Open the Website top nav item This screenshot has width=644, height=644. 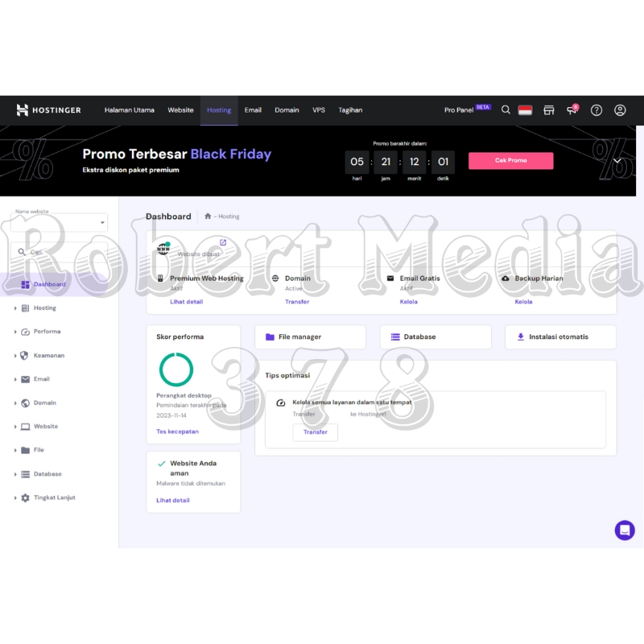180,110
